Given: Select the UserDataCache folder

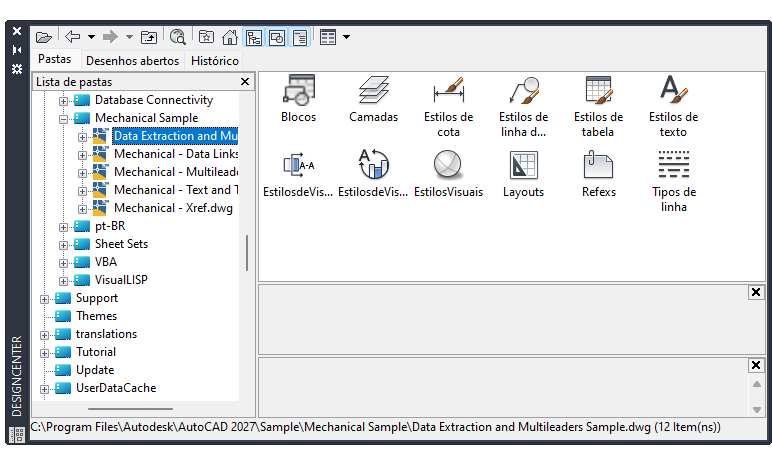Looking at the screenshot, I should 116,388.
